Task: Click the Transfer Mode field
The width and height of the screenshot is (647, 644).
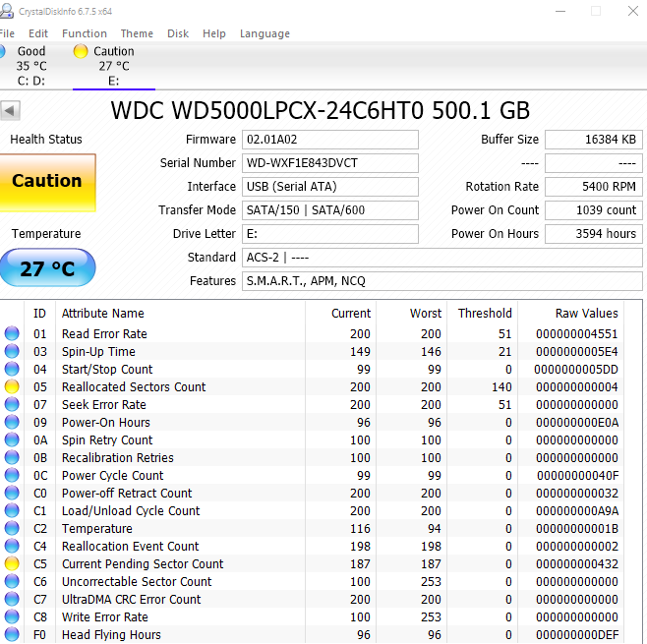Action: [x=330, y=210]
